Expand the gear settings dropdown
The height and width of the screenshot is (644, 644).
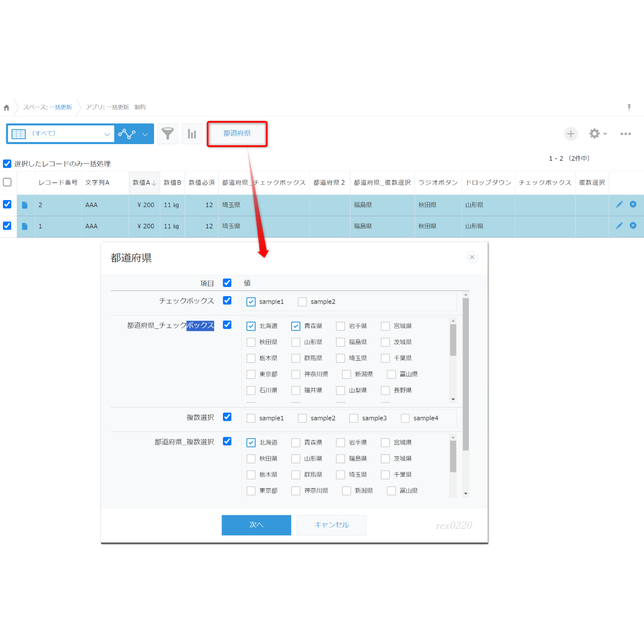pyautogui.click(x=598, y=133)
